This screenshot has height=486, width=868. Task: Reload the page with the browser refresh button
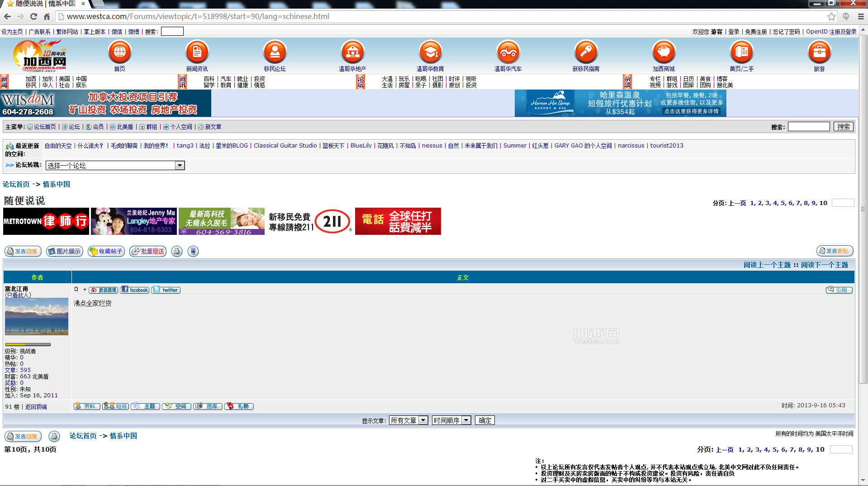[33, 16]
